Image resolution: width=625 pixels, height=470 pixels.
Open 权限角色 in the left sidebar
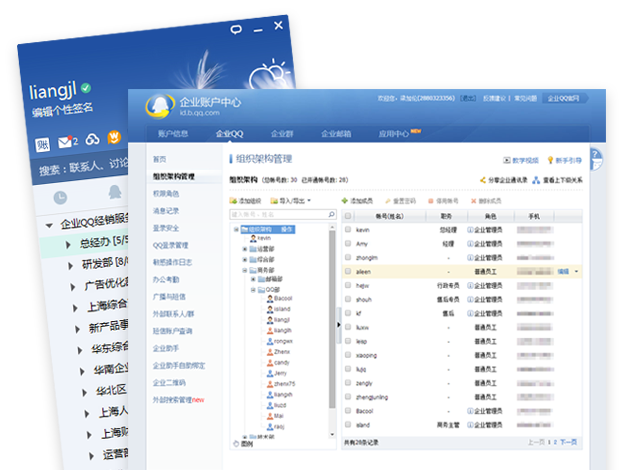[x=166, y=193]
